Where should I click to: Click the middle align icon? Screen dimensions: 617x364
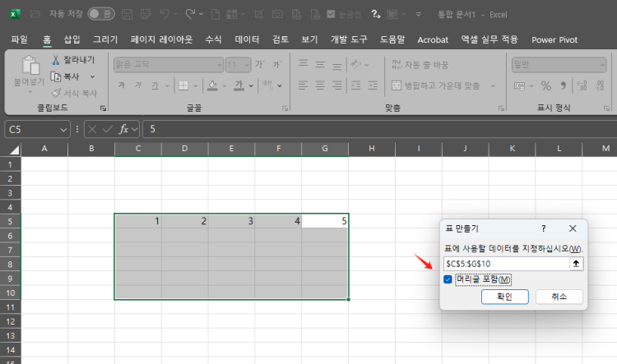(x=320, y=64)
